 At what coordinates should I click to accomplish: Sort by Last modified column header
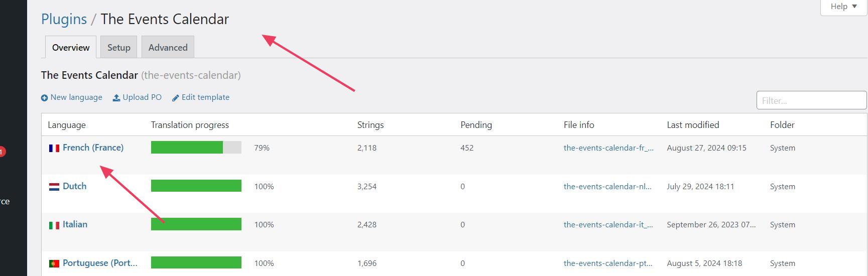pyautogui.click(x=693, y=125)
